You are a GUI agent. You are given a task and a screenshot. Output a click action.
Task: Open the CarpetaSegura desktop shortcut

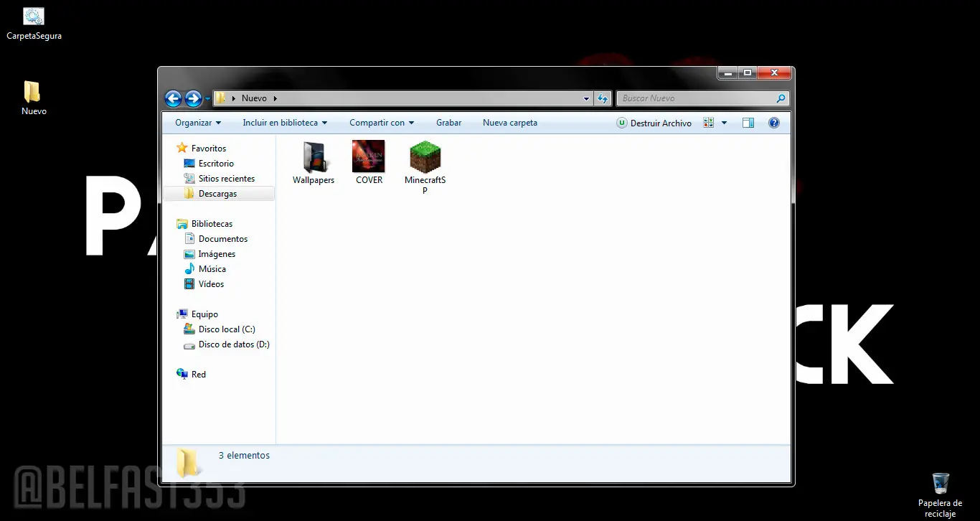[34, 24]
